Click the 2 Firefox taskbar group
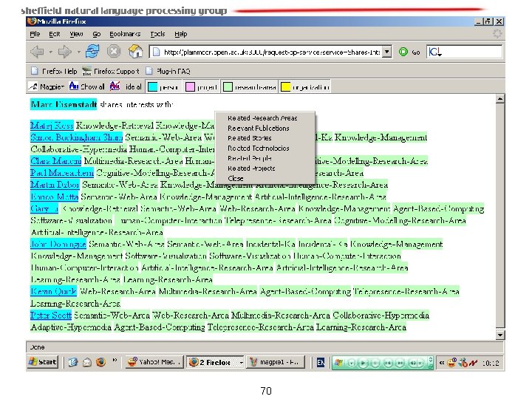 tap(215, 362)
